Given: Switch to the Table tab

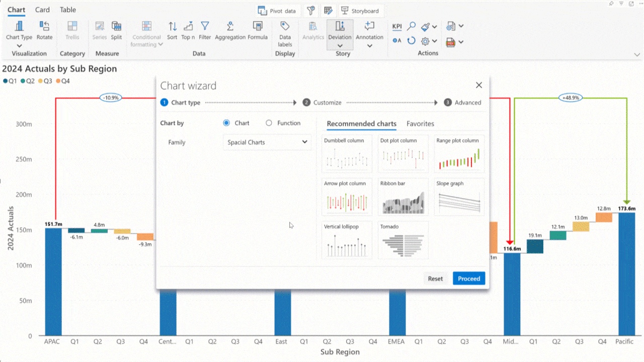Looking at the screenshot, I should point(68,10).
